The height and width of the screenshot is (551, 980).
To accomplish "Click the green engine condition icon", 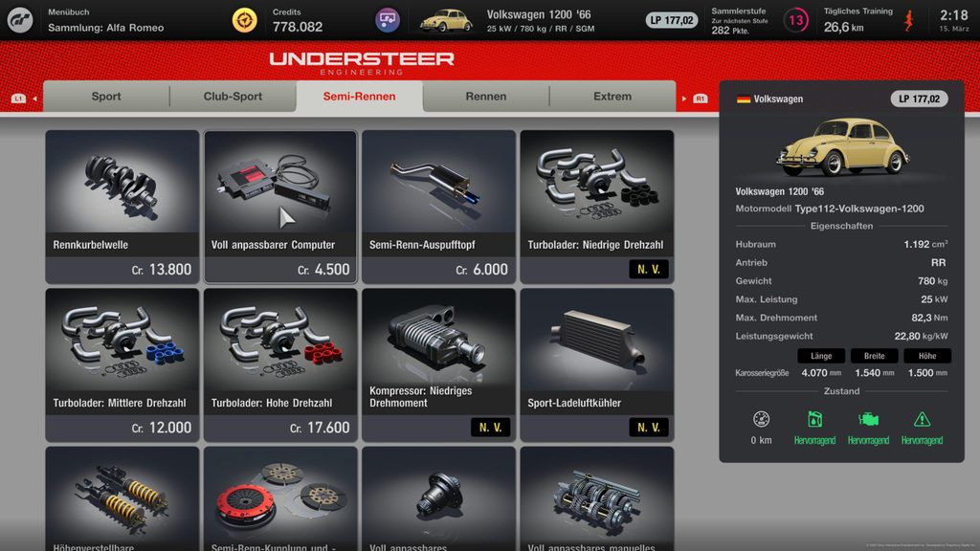I will (868, 419).
